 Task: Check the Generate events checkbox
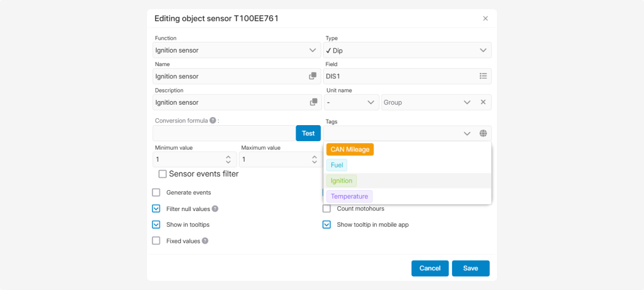(x=156, y=192)
